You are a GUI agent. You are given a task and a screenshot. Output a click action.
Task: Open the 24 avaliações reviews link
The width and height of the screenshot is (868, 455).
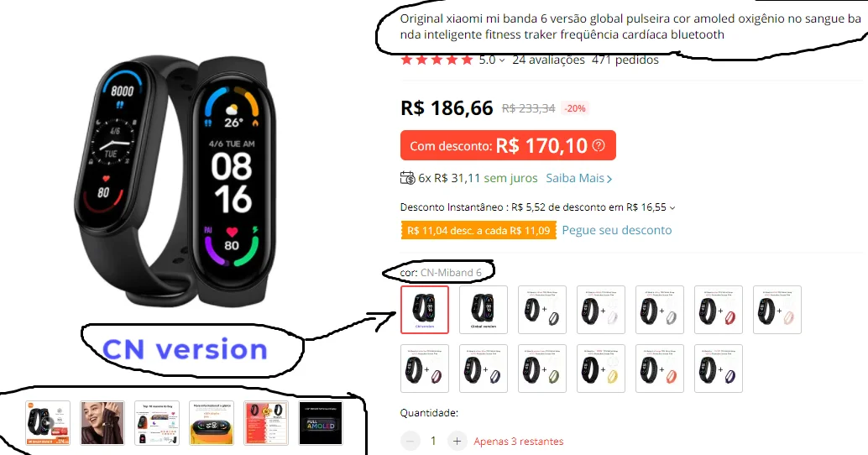point(549,60)
